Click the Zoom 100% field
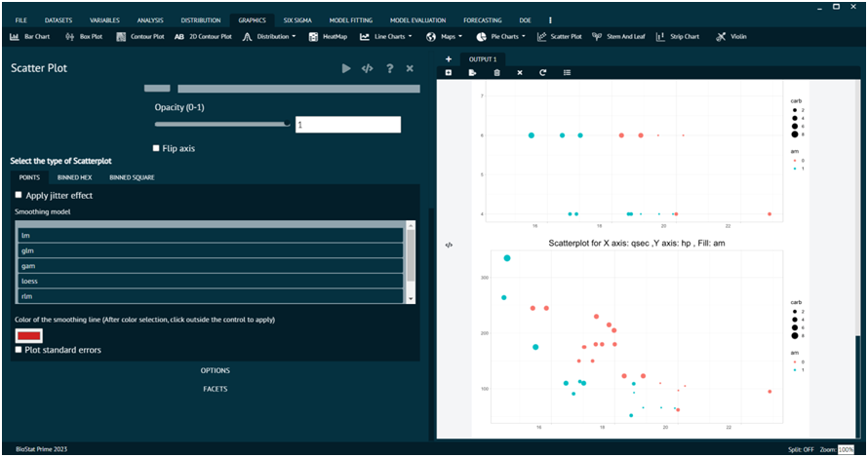 (x=846, y=449)
